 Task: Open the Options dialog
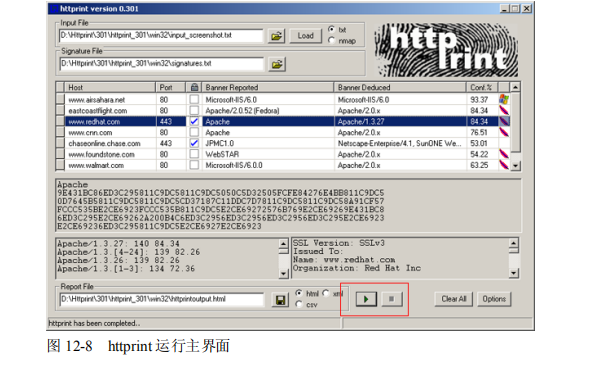(494, 299)
